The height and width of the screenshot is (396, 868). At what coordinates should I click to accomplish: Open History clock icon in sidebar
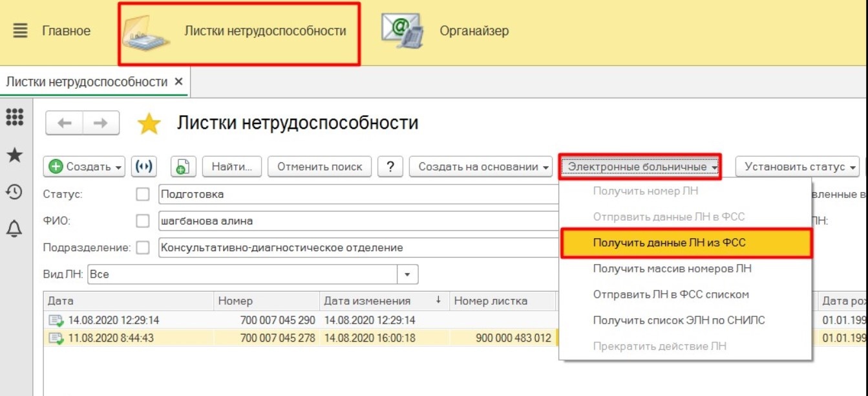point(14,192)
